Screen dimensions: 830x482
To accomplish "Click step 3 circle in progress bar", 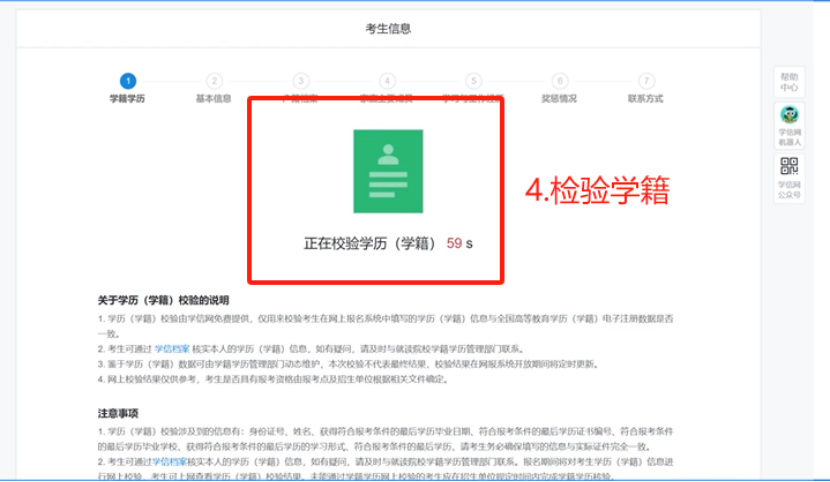I will click(301, 81).
